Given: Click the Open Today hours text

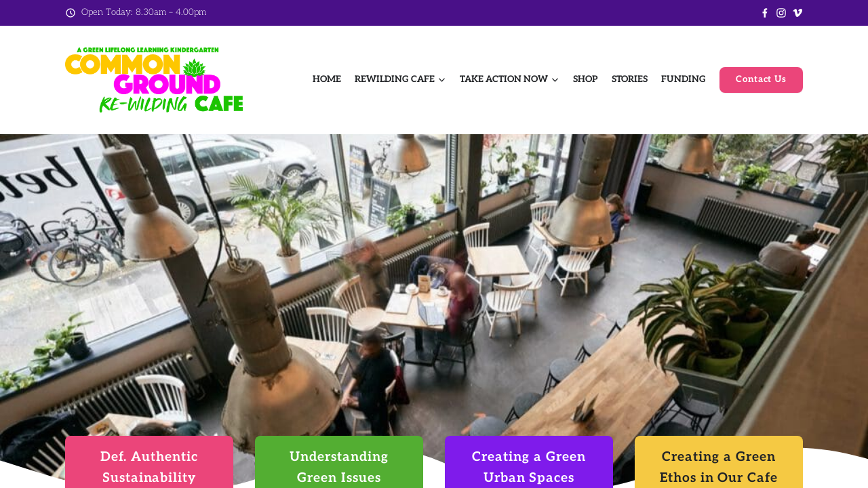Looking at the screenshot, I should (144, 12).
